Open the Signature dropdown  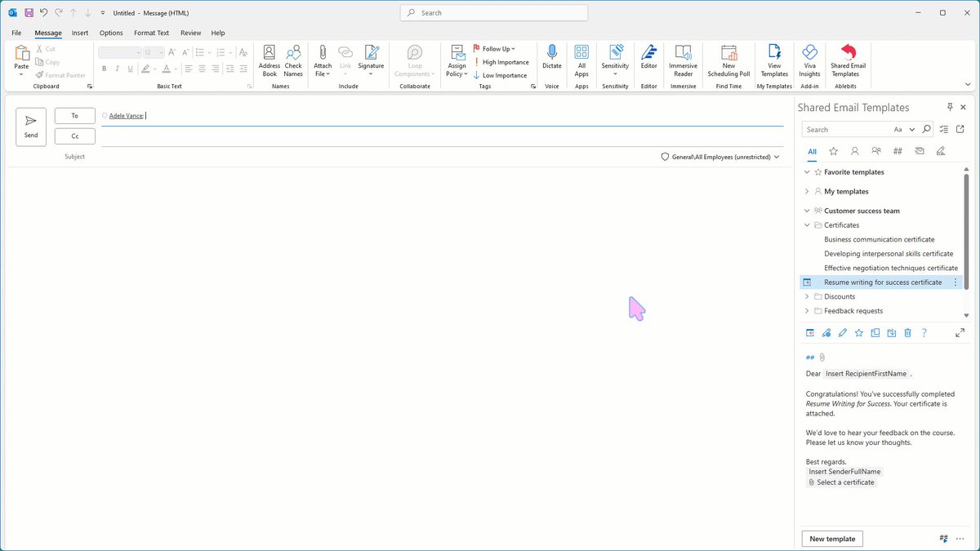371,62
